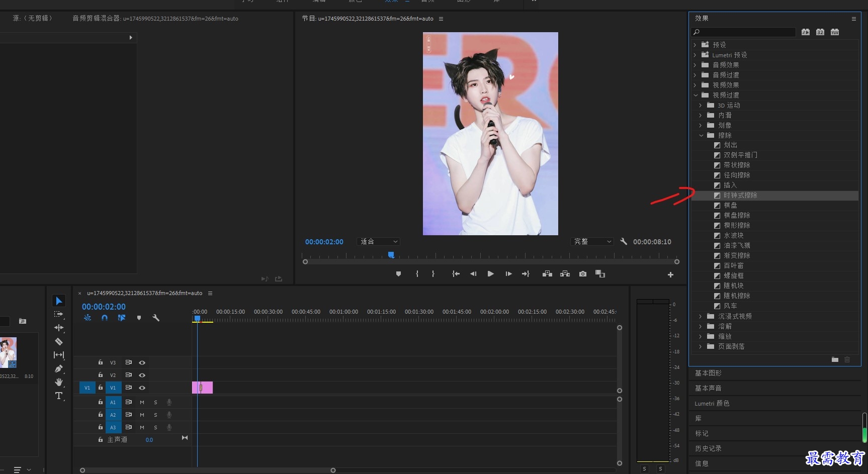Select the Hand tool
The image size is (868, 474).
coord(59,382)
